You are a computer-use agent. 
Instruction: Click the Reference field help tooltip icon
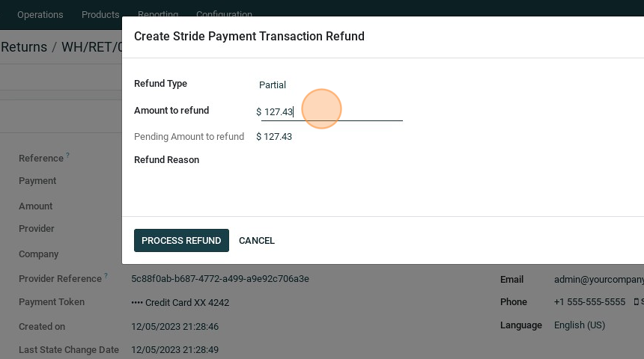coord(67,156)
